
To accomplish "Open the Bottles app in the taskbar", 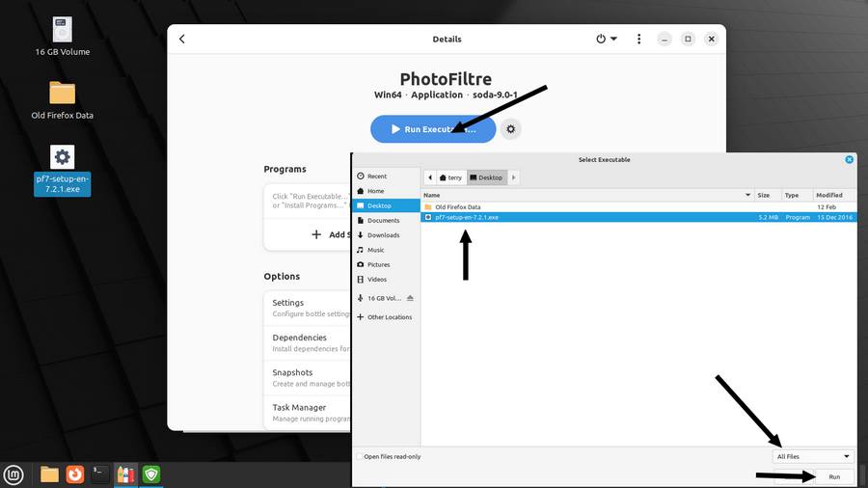I will (125, 474).
